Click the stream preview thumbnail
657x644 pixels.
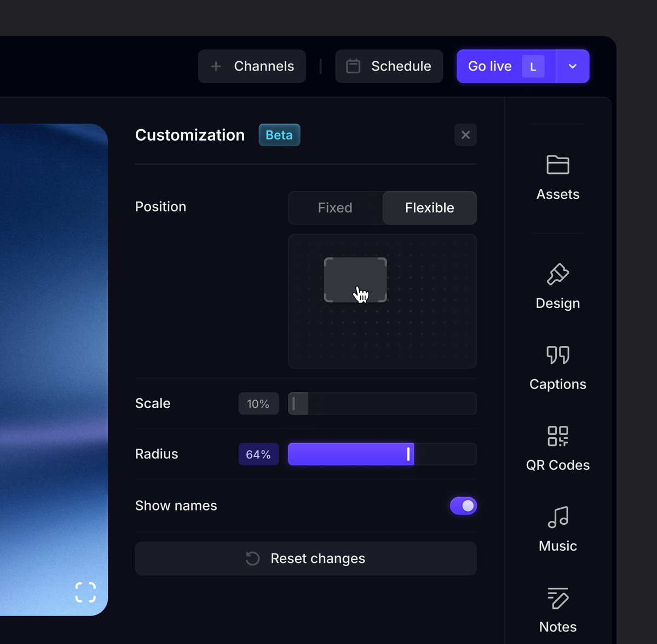(54, 369)
